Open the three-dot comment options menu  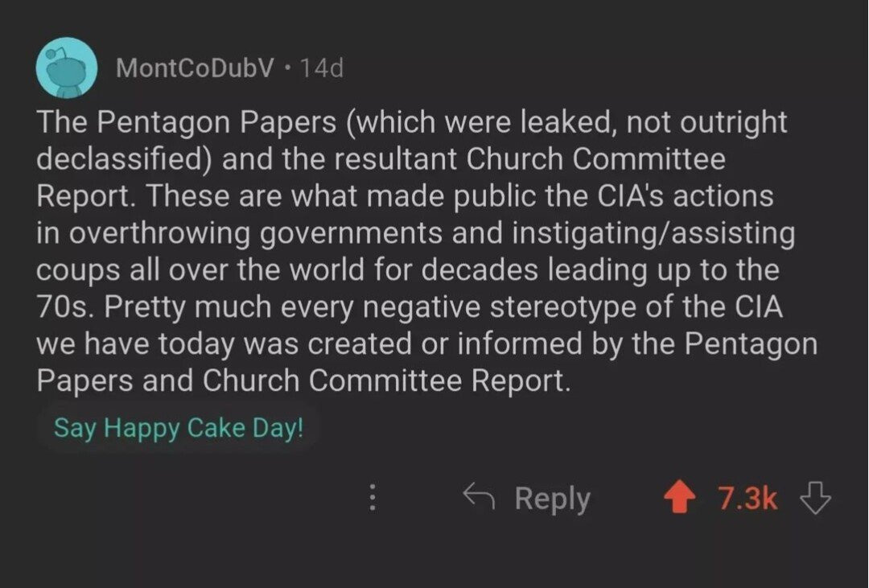pyautogui.click(x=372, y=499)
